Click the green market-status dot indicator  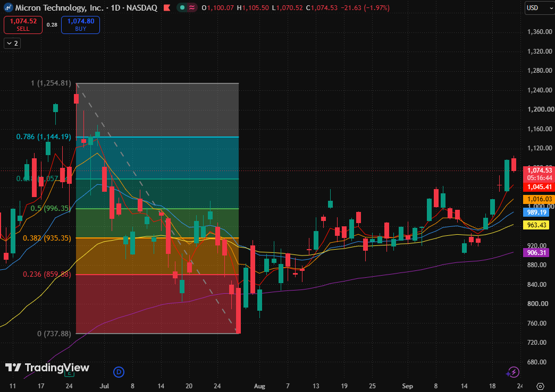(x=182, y=7)
